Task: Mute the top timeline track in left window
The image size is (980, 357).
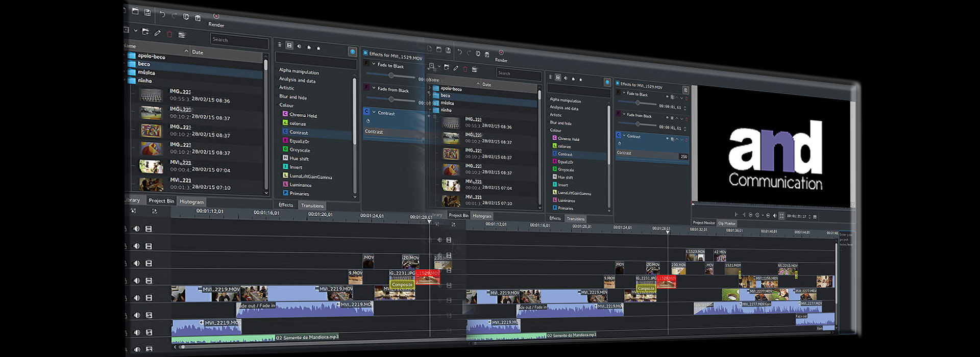Action: [136, 228]
